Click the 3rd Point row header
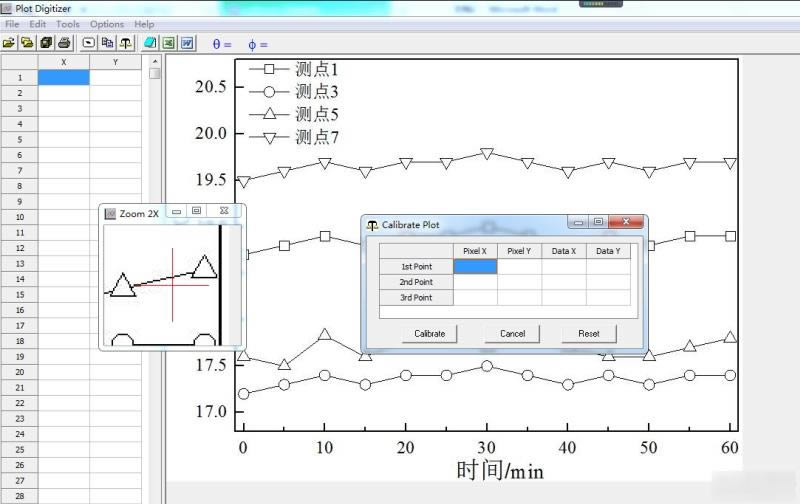Image resolution: width=800 pixels, height=504 pixels. point(416,297)
